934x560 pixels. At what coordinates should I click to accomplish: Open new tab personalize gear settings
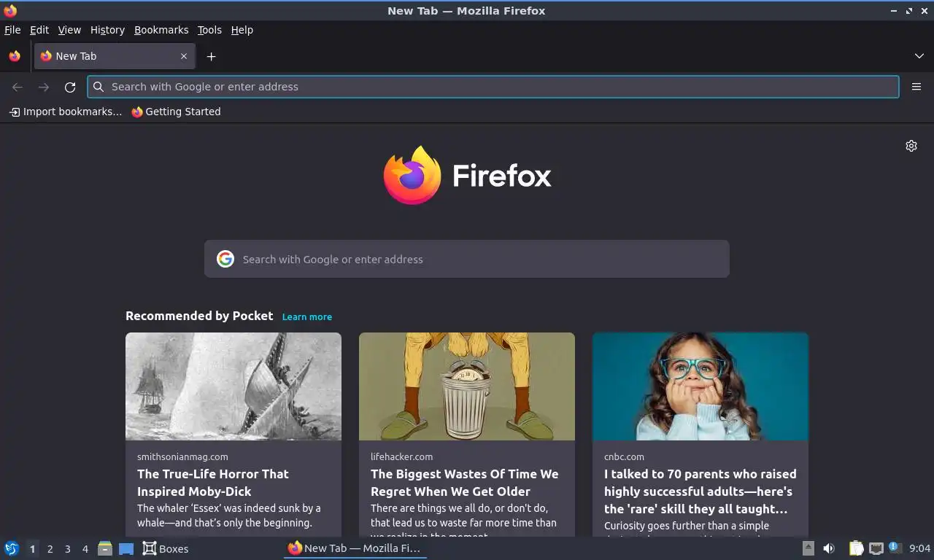pyautogui.click(x=911, y=146)
